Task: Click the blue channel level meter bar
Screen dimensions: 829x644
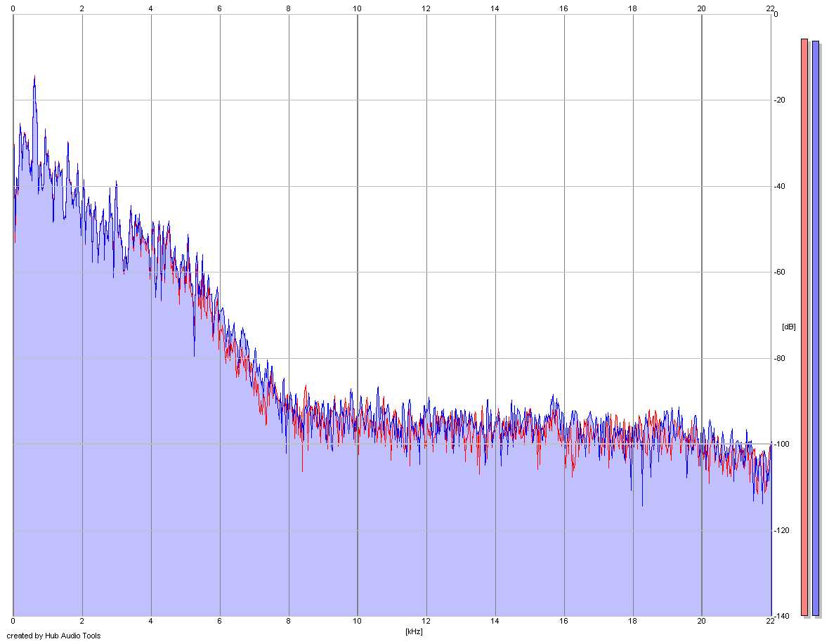Action: (815, 328)
